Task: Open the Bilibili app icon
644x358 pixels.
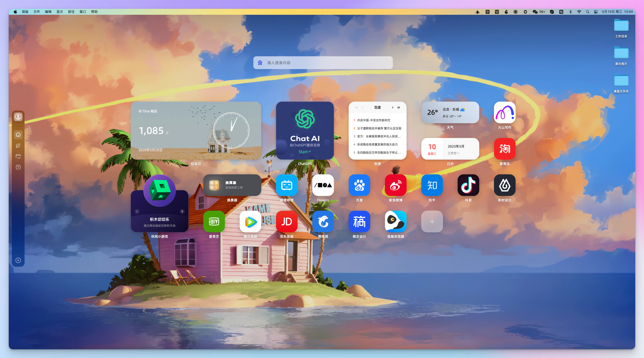Action: point(287,185)
